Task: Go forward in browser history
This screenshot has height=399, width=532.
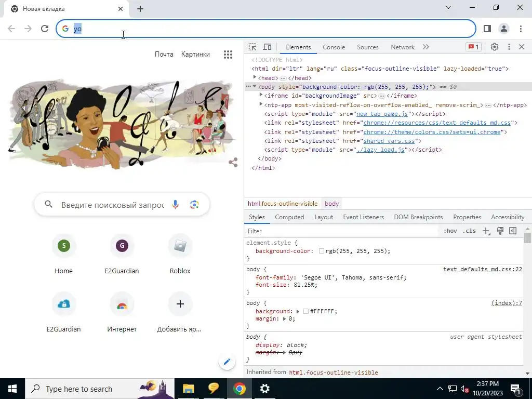Action: click(28, 29)
